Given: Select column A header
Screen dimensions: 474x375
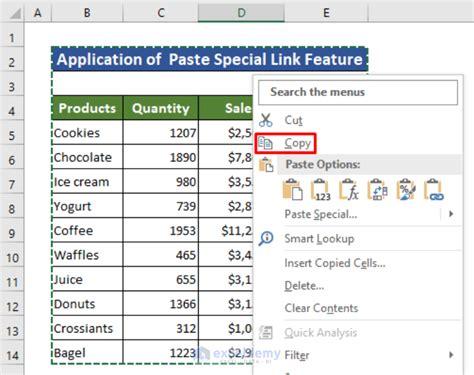Looking at the screenshot, I should pos(38,13).
